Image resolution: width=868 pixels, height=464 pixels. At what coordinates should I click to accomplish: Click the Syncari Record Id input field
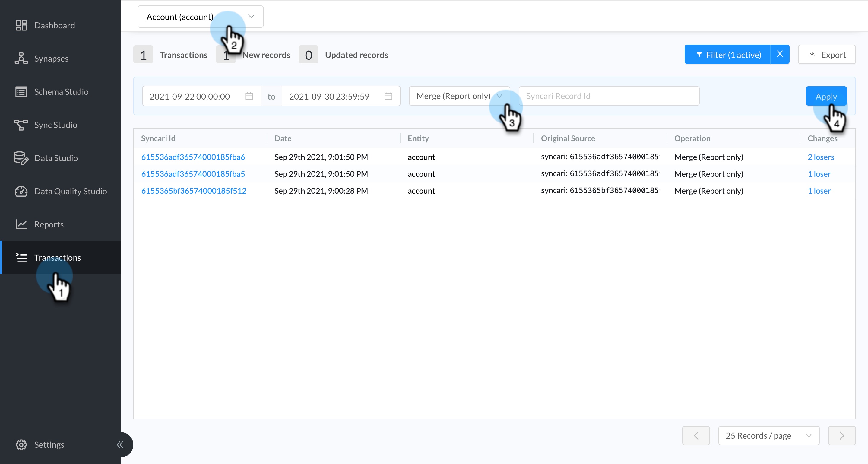609,96
